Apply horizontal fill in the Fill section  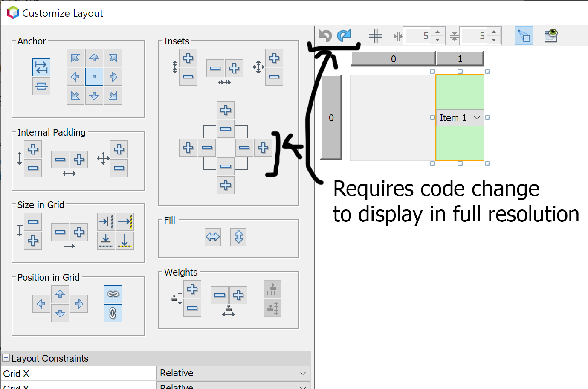[212, 237]
